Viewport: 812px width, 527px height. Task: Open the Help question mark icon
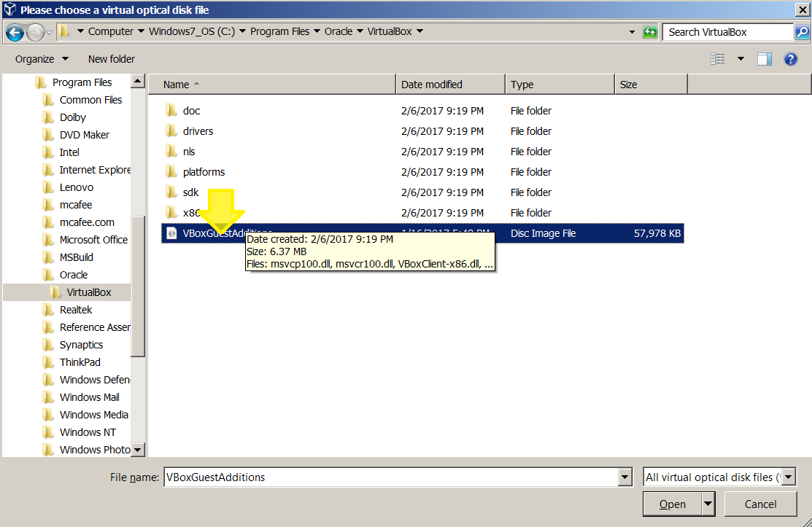pyautogui.click(x=790, y=59)
